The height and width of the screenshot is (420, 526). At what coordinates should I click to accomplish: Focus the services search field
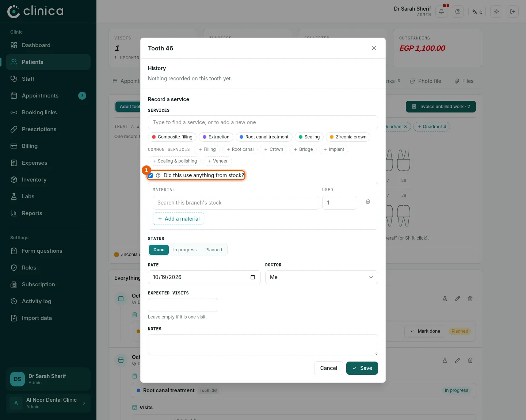pyautogui.click(x=263, y=122)
